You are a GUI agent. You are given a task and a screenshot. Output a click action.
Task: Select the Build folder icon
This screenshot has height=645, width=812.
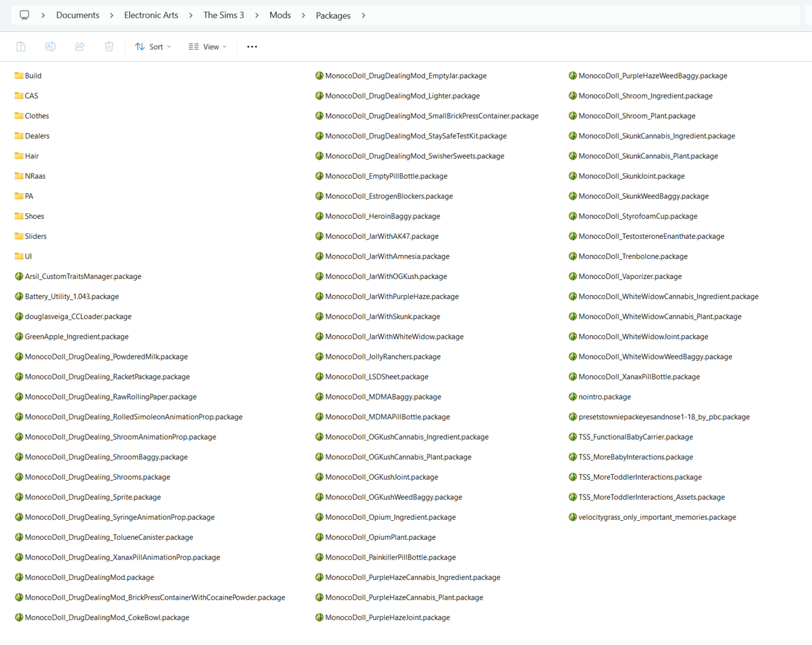[19, 76]
